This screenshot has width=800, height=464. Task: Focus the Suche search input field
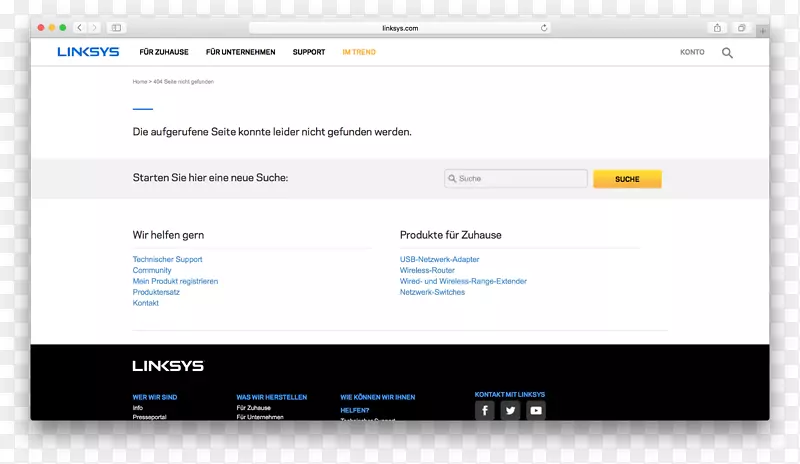coord(515,179)
